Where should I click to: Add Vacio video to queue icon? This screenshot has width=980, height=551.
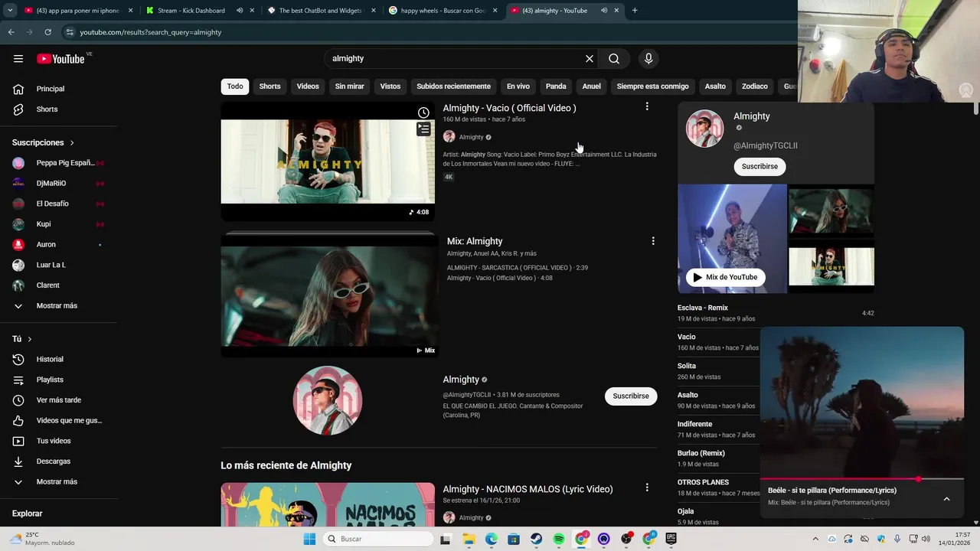tap(423, 129)
